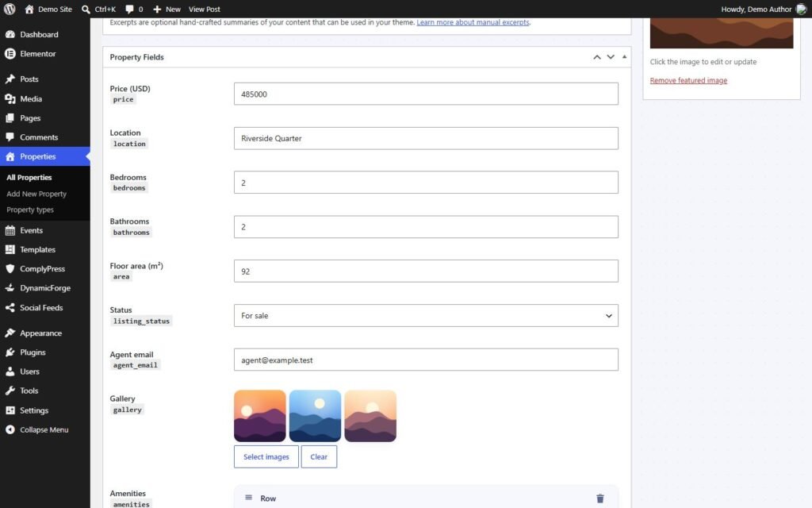Image resolution: width=812 pixels, height=508 pixels.
Task: Click the Settings sidebar icon
Action: (x=10, y=410)
